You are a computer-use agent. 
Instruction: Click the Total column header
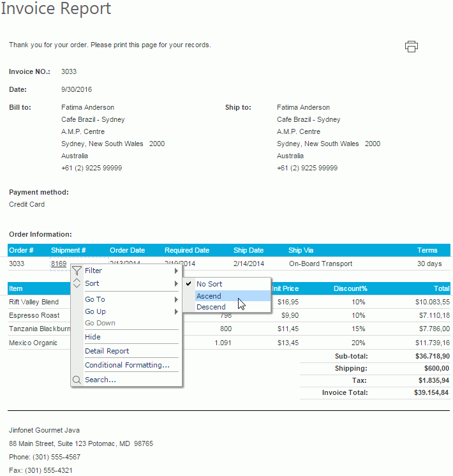pyautogui.click(x=442, y=288)
